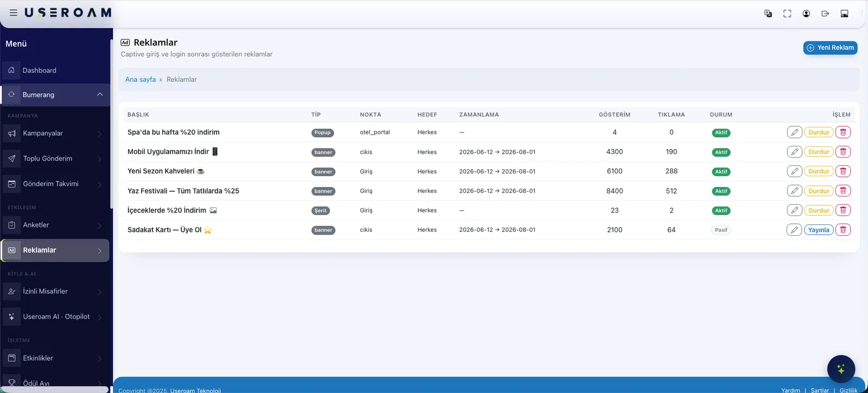The image size is (868, 393).
Task: Open the language translate icon
Action: coord(768,14)
